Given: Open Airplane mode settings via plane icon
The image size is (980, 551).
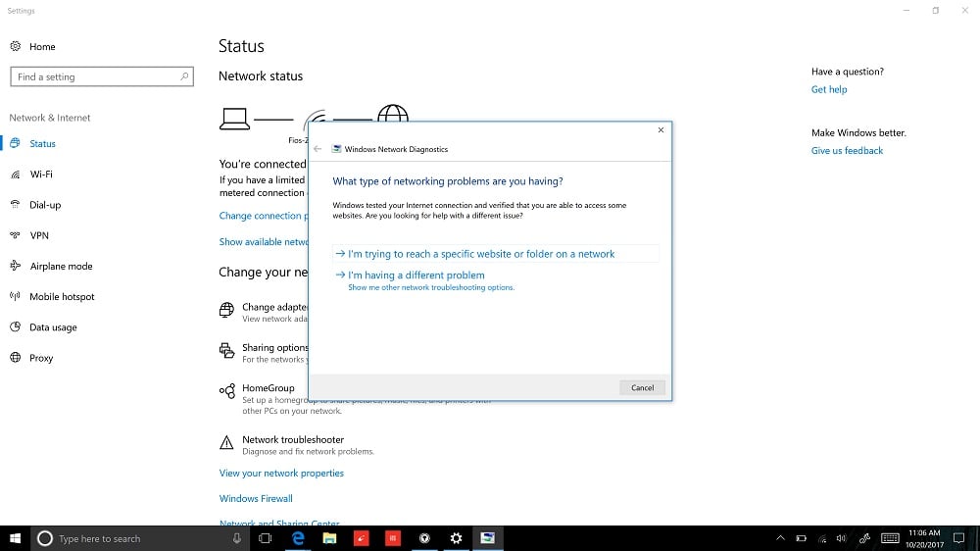Looking at the screenshot, I should coord(16,267).
